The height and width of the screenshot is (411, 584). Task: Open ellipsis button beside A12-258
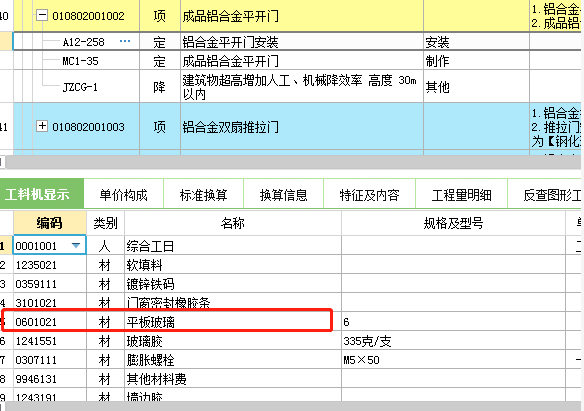click(x=125, y=41)
